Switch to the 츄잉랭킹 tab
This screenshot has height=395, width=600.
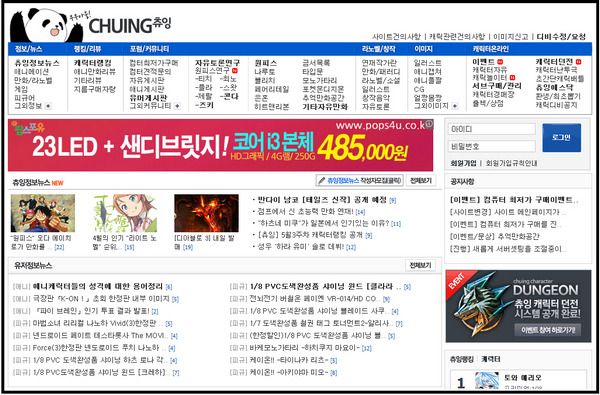461,359
